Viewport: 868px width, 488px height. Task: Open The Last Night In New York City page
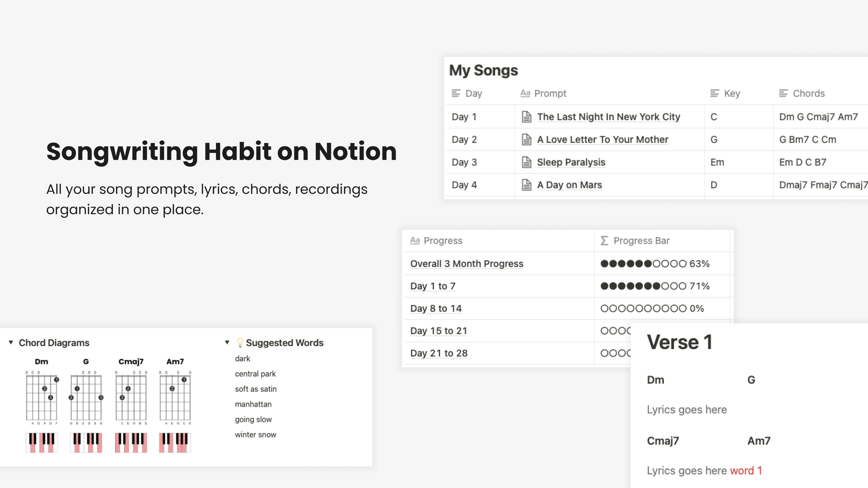(x=609, y=117)
